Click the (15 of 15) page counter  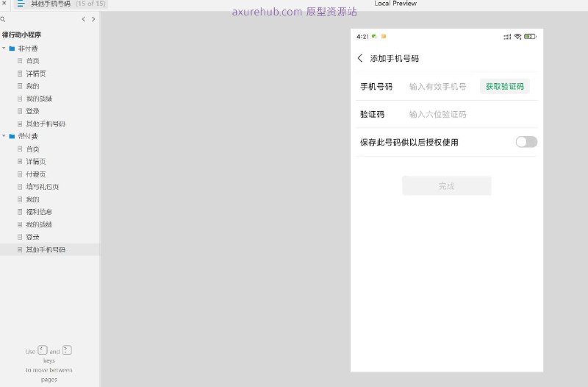(90, 4)
